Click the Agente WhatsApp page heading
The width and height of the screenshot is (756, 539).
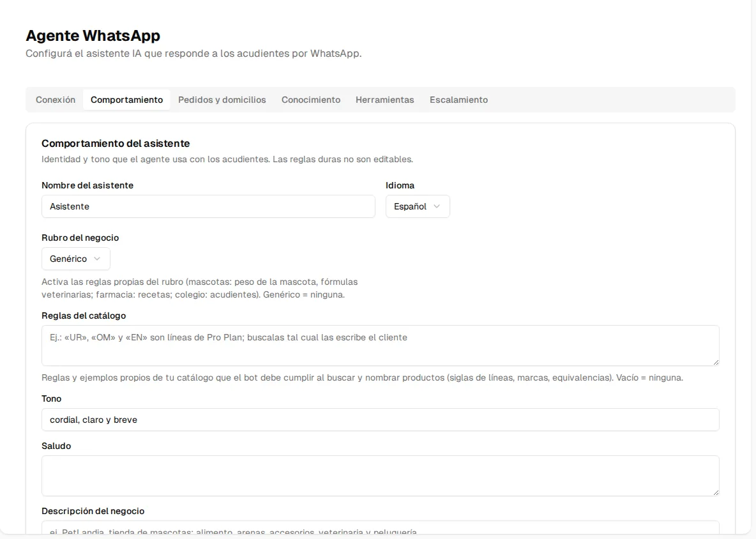tap(93, 36)
